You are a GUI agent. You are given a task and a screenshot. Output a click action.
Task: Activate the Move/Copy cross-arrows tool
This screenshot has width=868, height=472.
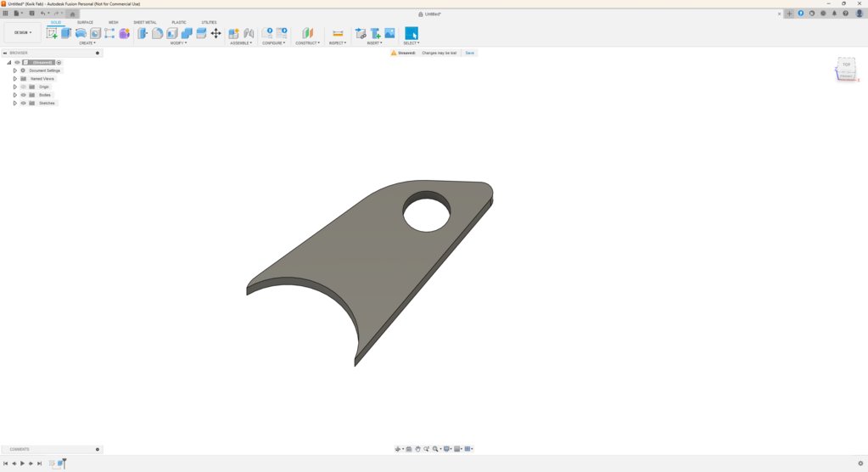tap(216, 33)
